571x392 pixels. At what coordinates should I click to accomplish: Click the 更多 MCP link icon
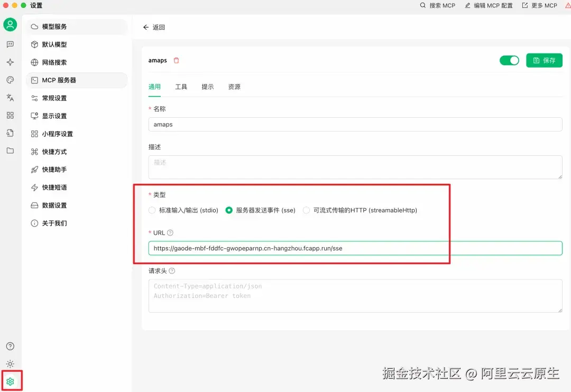[x=523, y=5]
